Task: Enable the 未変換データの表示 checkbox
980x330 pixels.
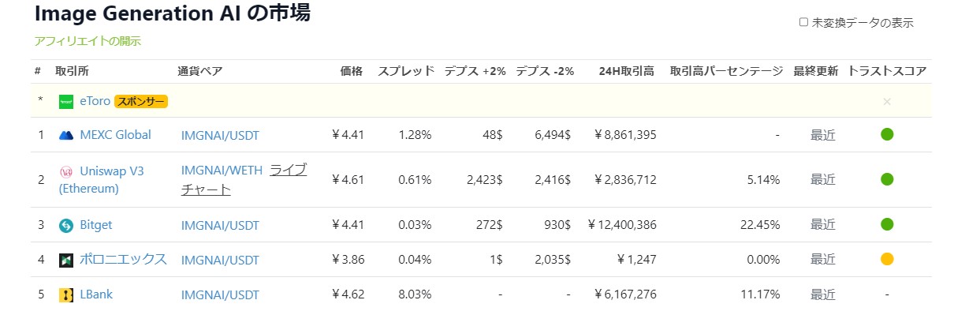Action: [803, 22]
